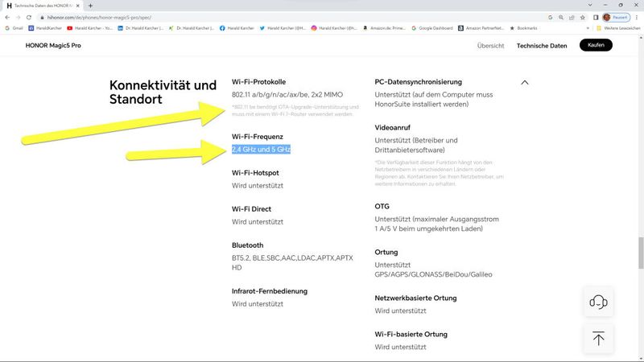Open a new browser tab
The image size is (644, 362).
(x=90, y=6)
